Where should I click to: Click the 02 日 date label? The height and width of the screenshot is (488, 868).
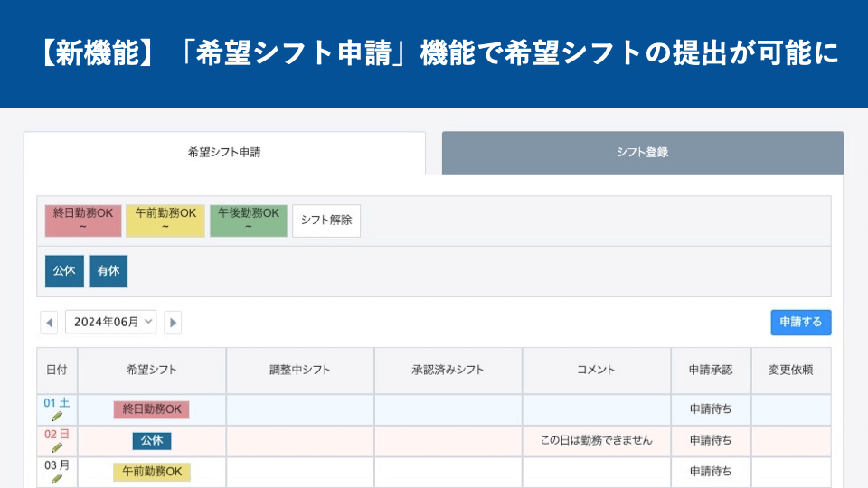pyautogui.click(x=56, y=435)
